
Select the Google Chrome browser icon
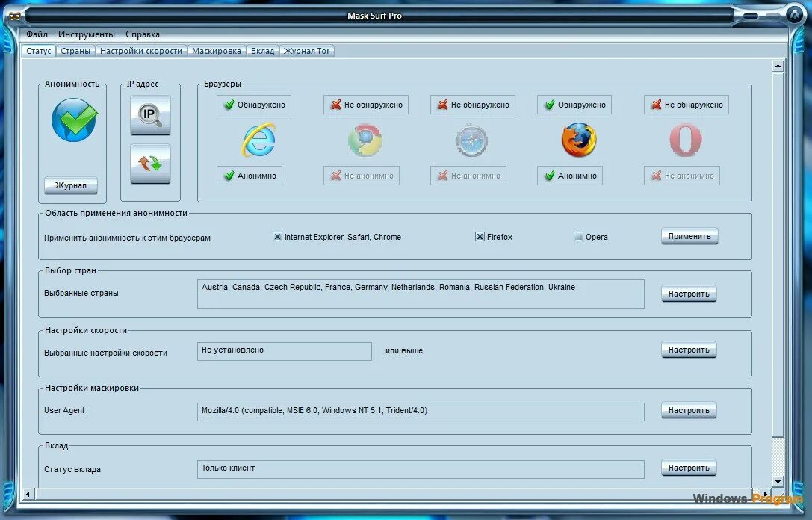(365, 140)
